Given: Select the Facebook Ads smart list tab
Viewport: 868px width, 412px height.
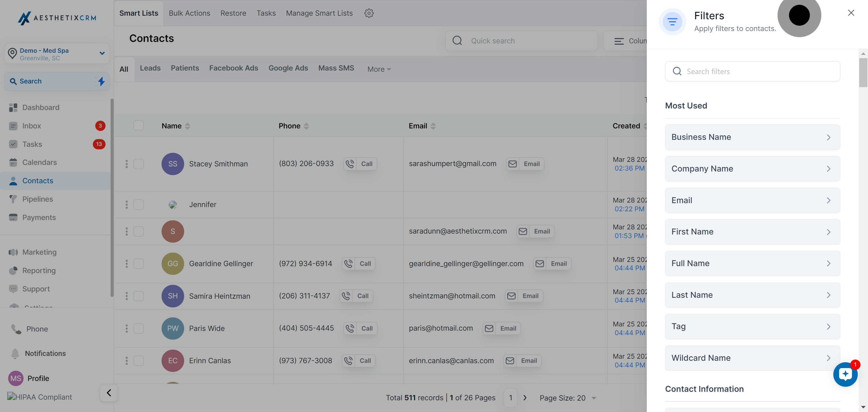Looking at the screenshot, I should pyautogui.click(x=233, y=68).
